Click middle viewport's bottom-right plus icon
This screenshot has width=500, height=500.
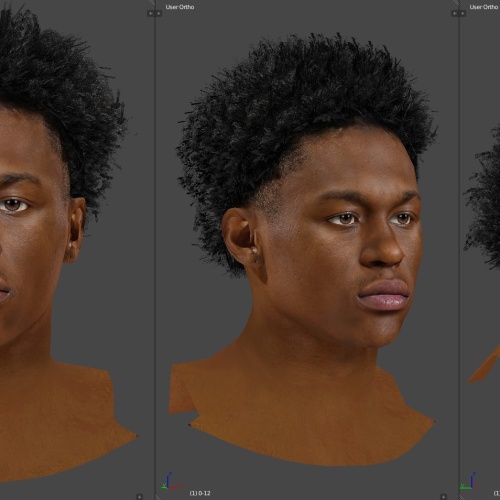tap(443, 497)
